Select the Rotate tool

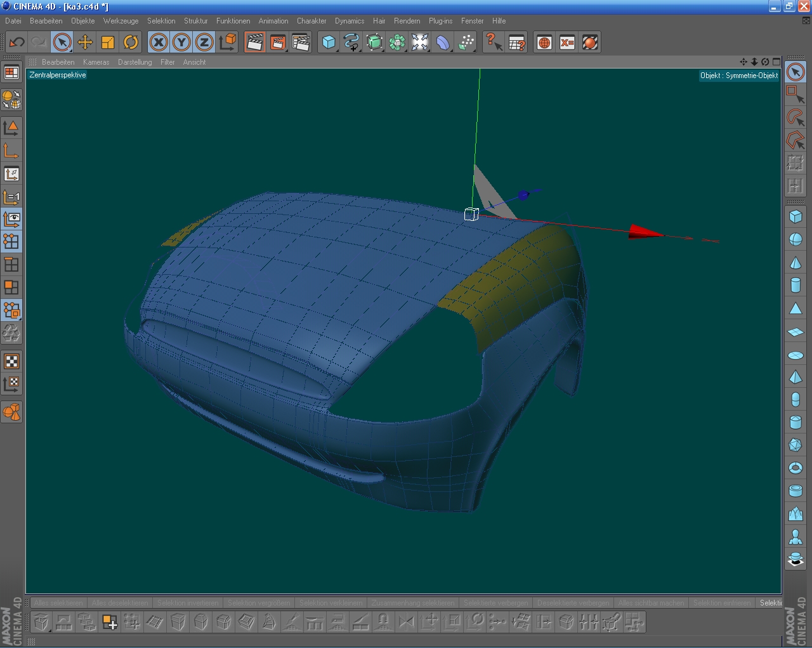coord(131,43)
